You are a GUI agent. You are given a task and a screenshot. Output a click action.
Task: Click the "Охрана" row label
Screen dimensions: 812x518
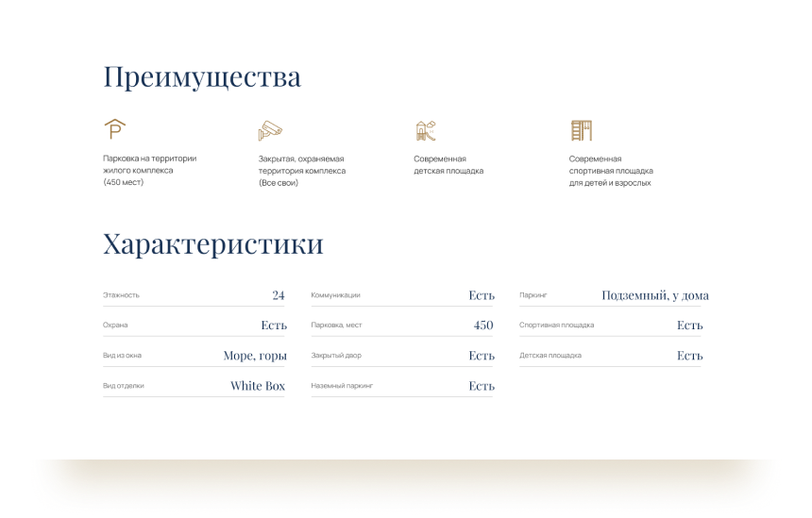click(115, 326)
